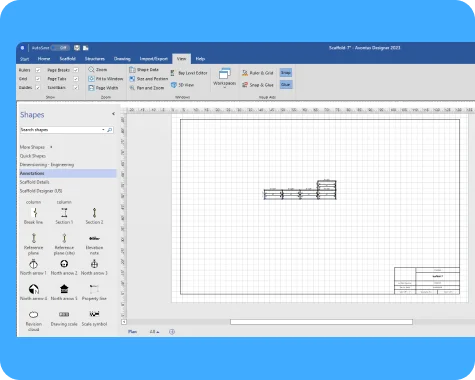Open the Bay Level Editor
Image resolution: width=475 pixels, height=380 pixels.
(x=189, y=73)
